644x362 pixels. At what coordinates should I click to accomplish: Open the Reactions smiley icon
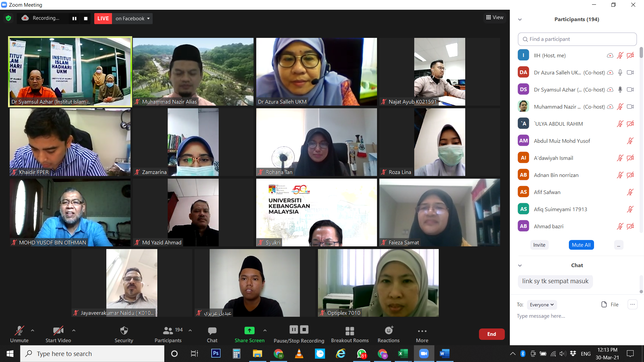click(388, 331)
